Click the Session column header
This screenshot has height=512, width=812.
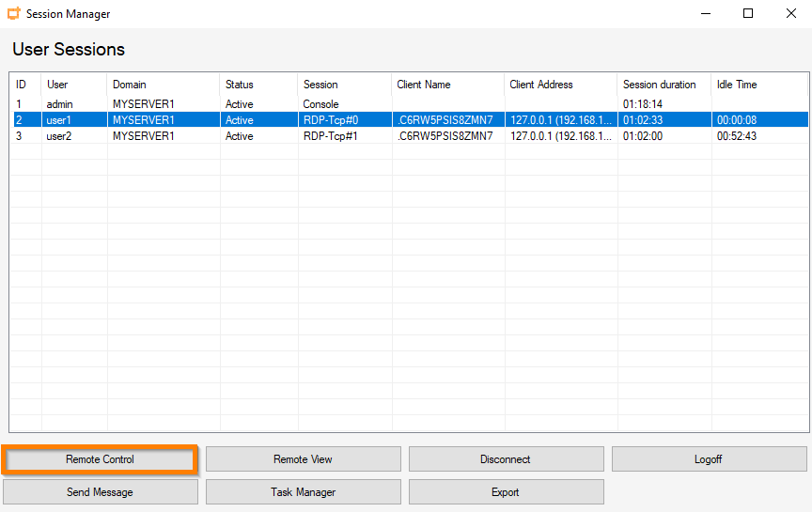coord(344,85)
